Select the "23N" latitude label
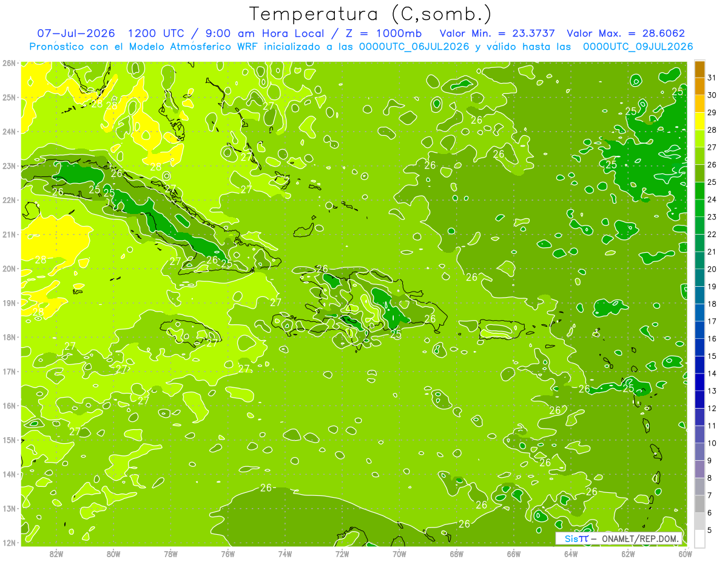The image size is (728, 562). (9, 166)
